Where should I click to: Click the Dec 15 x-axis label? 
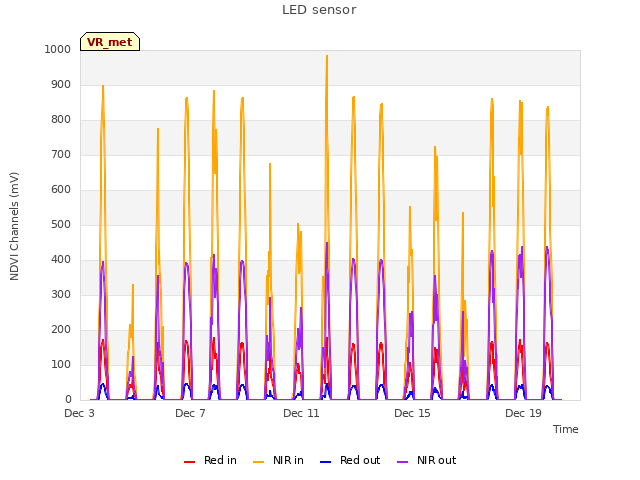coord(412,413)
